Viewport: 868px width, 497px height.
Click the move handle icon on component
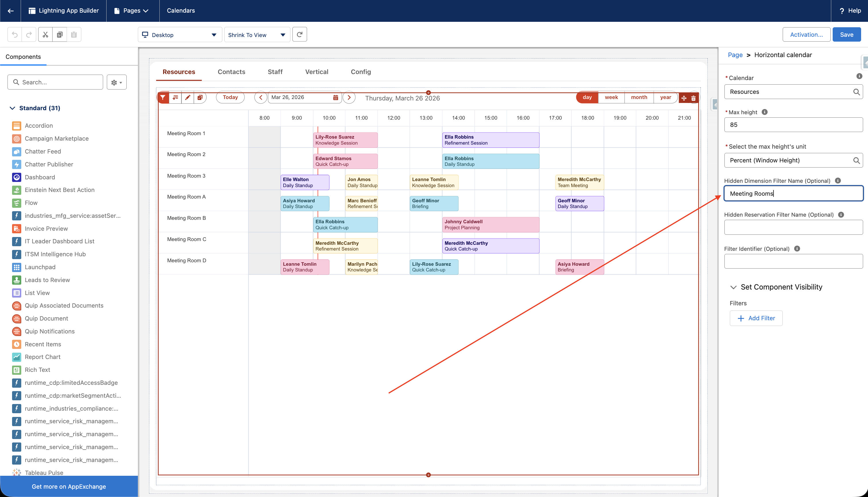(684, 98)
